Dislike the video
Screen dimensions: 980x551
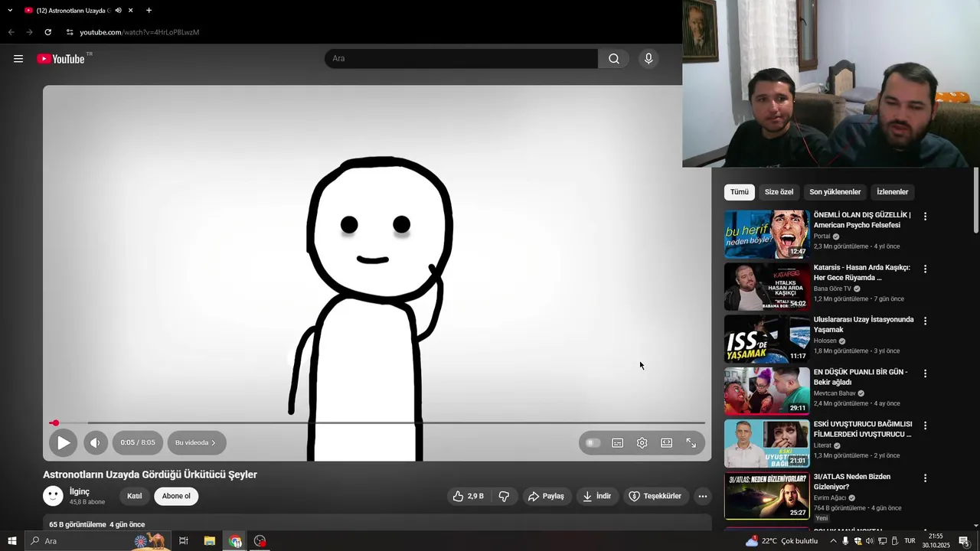click(x=504, y=496)
